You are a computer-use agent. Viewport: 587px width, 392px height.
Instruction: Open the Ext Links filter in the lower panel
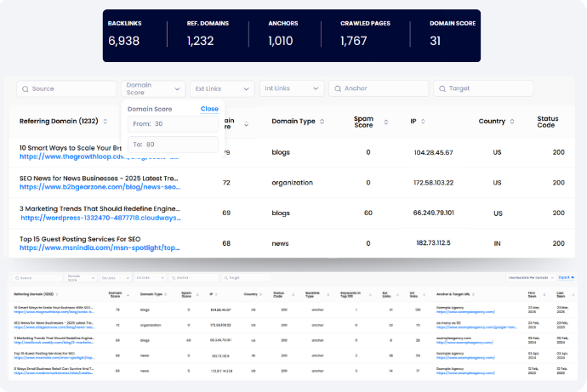(x=116, y=278)
